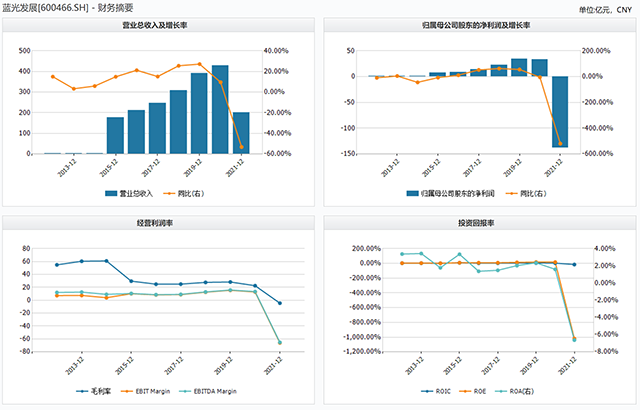Click the 2021-12 net profit growth rate point

point(560,144)
